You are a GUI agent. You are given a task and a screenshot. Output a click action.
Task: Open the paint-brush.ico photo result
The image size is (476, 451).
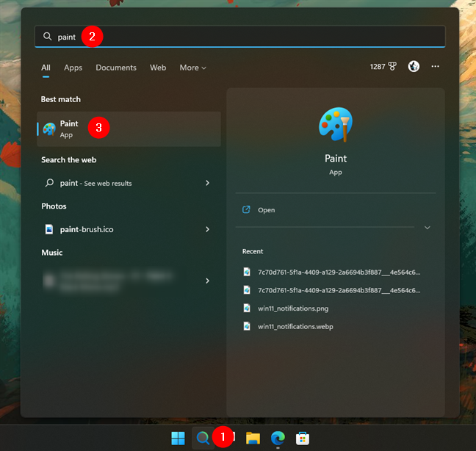point(87,229)
